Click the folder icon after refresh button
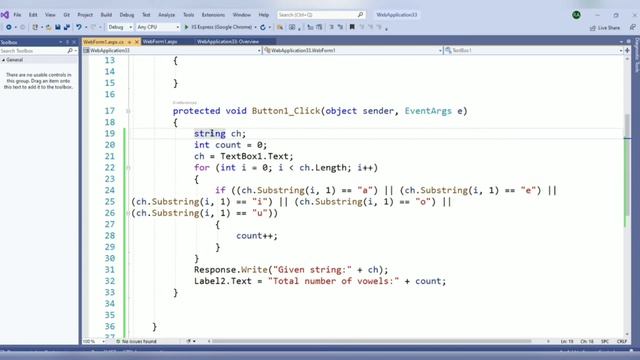640x360 pixels. [x=280, y=27]
